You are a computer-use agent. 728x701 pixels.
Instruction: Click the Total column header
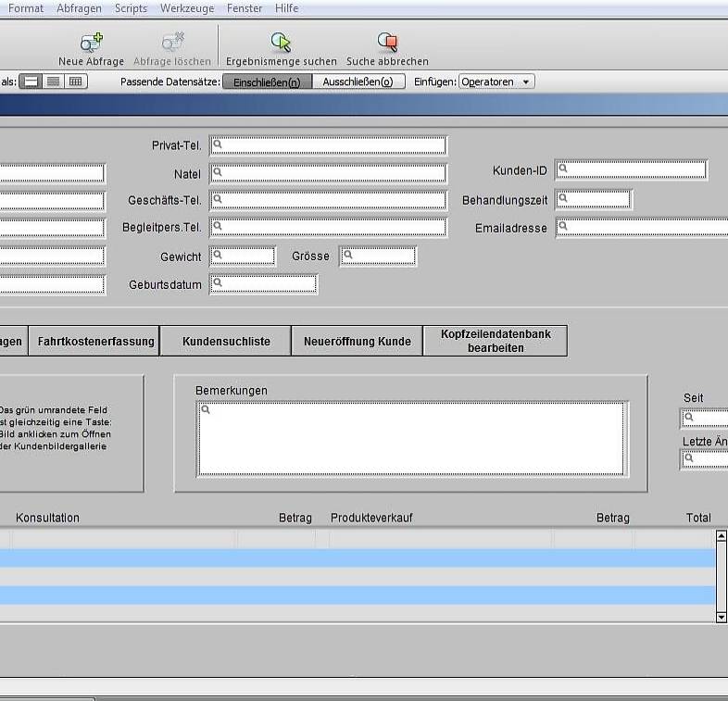(698, 518)
